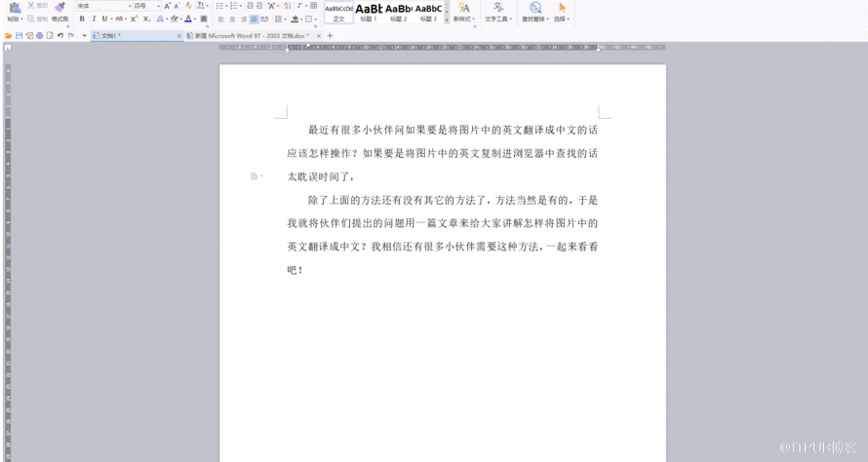Click the Undo arrow icon
868x462 pixels.
[x=60, y=35]
